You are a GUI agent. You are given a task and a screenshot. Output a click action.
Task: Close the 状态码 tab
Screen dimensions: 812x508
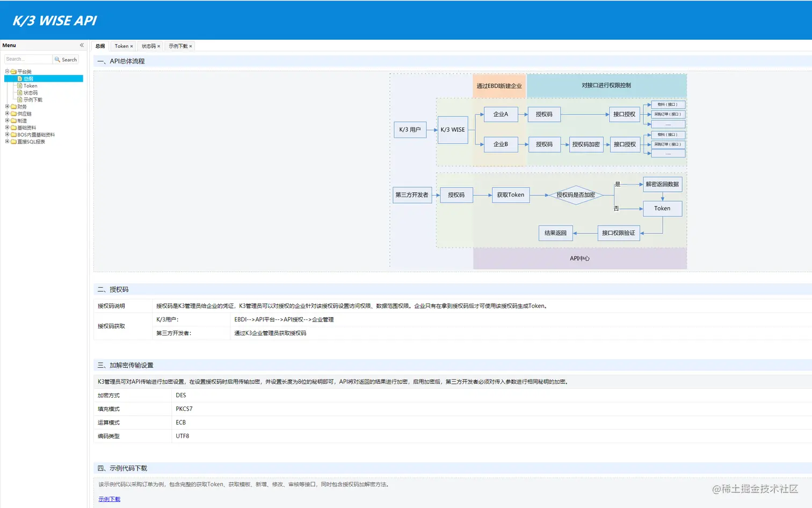(159, 46)
